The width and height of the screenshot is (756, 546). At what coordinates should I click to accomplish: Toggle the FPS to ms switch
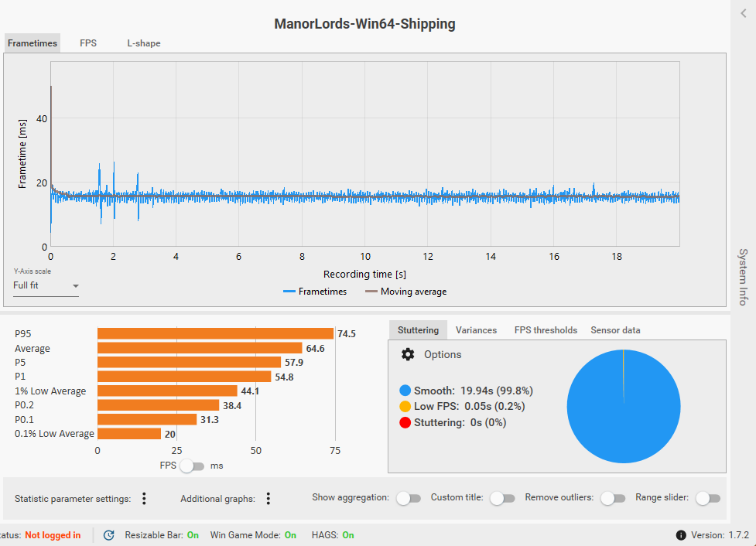[192, 466]
